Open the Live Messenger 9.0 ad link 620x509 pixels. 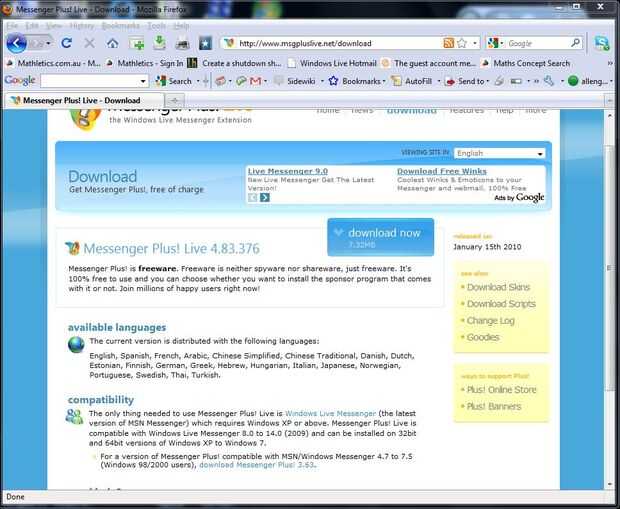[287, 171]
